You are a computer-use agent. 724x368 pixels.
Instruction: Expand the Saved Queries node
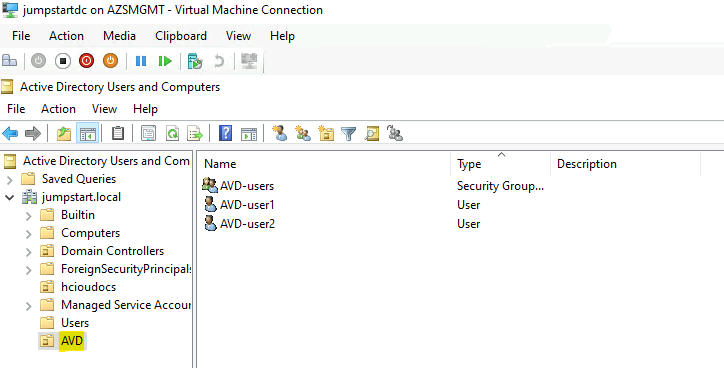click(10, 179)
